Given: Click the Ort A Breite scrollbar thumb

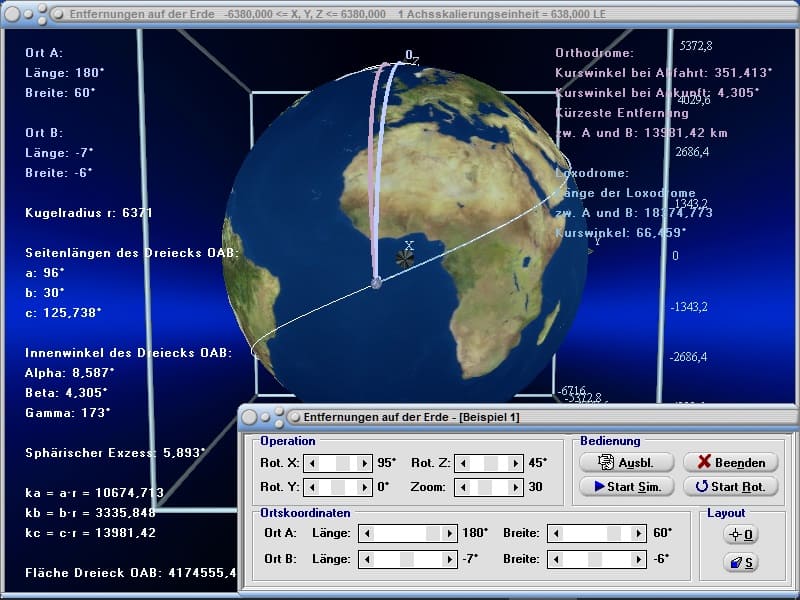Looking at the screenshot, I should 614,534.
